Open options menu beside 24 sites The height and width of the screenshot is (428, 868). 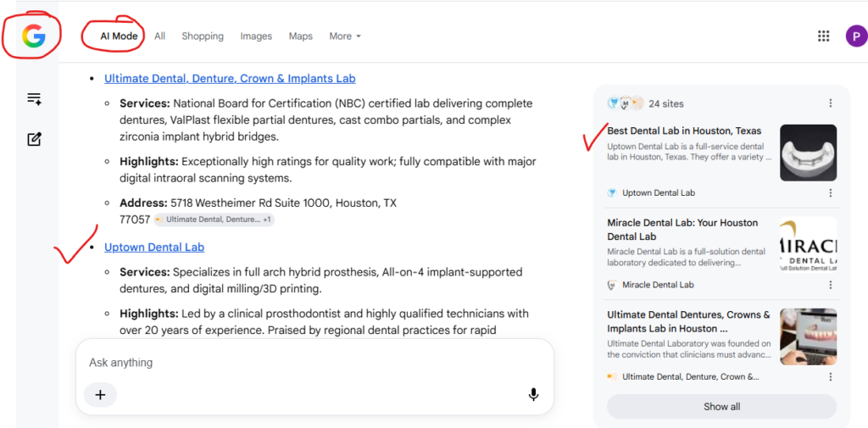[831, 103]
